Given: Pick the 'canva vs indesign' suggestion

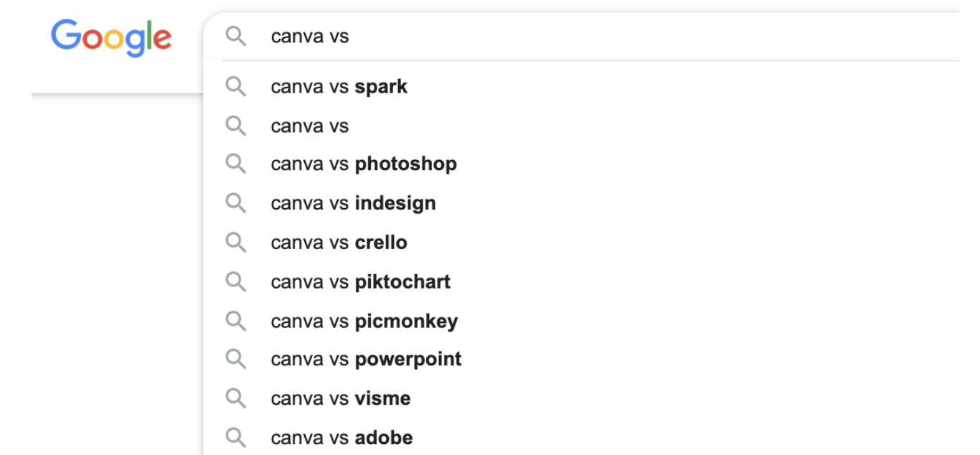Looking at the screenshot, I should click(353, 203).
